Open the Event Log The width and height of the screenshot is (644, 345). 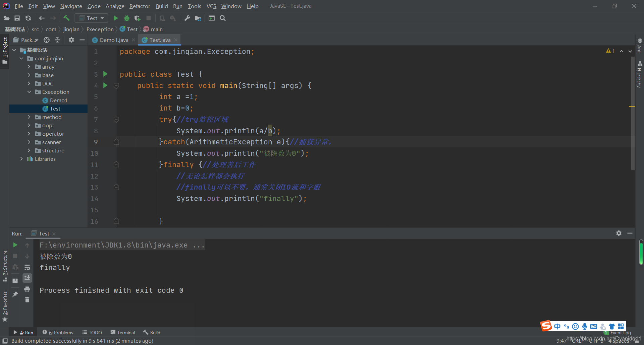click(617, 333)
